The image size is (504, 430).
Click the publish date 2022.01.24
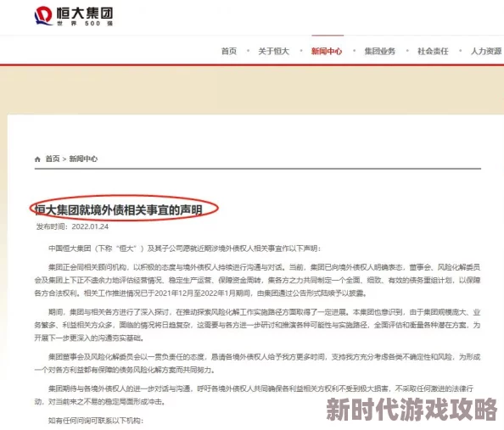90,226
